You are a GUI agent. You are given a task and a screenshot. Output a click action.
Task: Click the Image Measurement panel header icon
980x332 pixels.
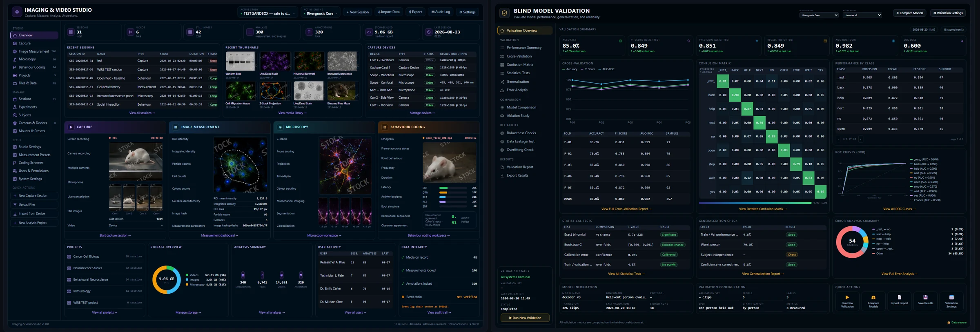pos(176,127)
